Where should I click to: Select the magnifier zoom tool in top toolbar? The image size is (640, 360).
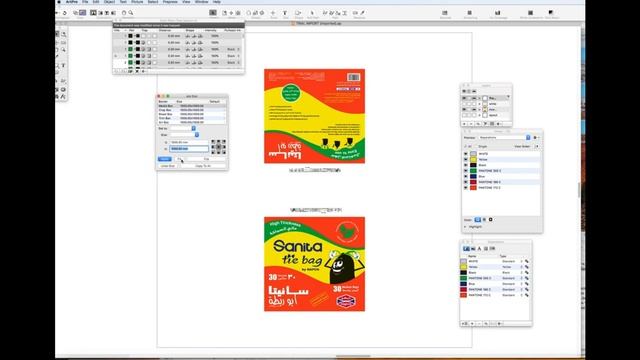tap(131, 13)
